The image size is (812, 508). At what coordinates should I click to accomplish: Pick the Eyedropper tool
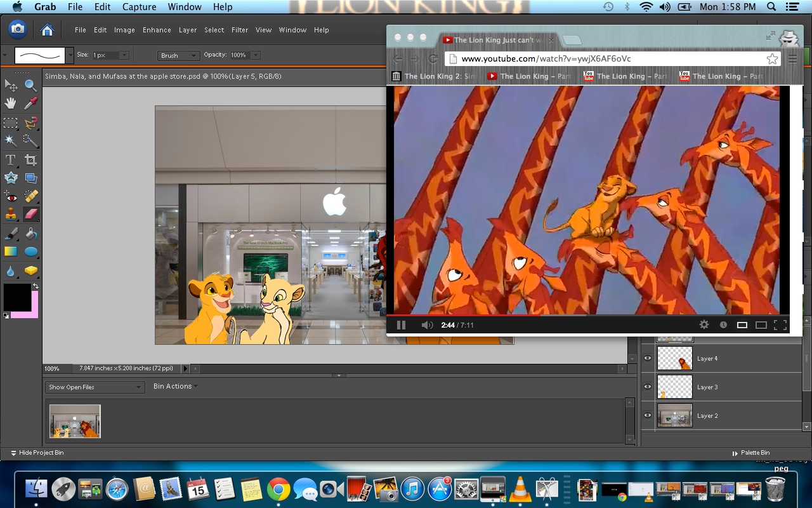(30, 103)
